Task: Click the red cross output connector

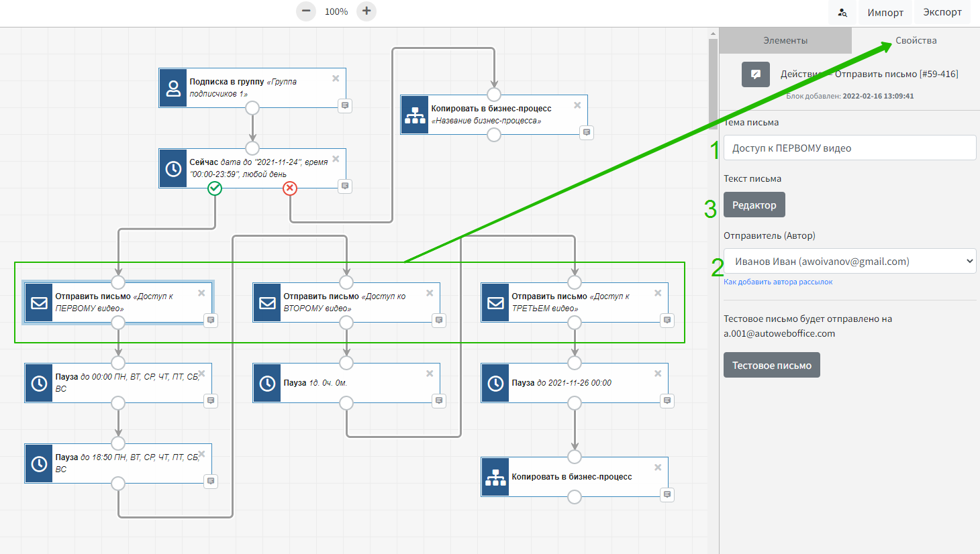Action: coord(290,188)
